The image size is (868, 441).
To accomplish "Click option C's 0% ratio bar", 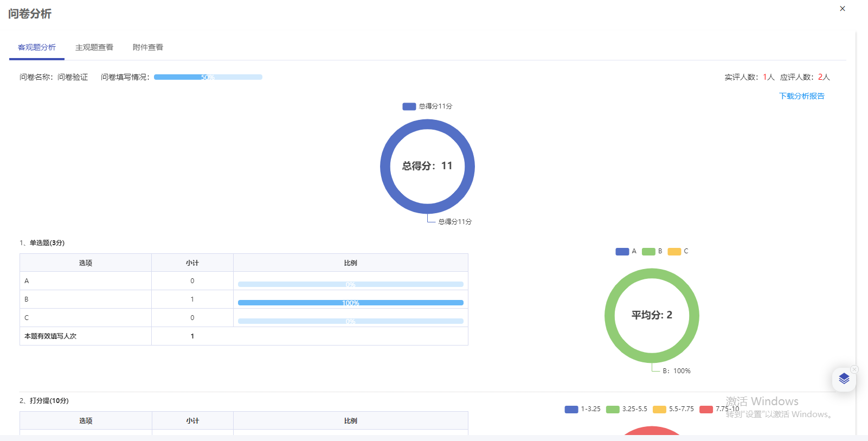I will click(x=351, y=321).
